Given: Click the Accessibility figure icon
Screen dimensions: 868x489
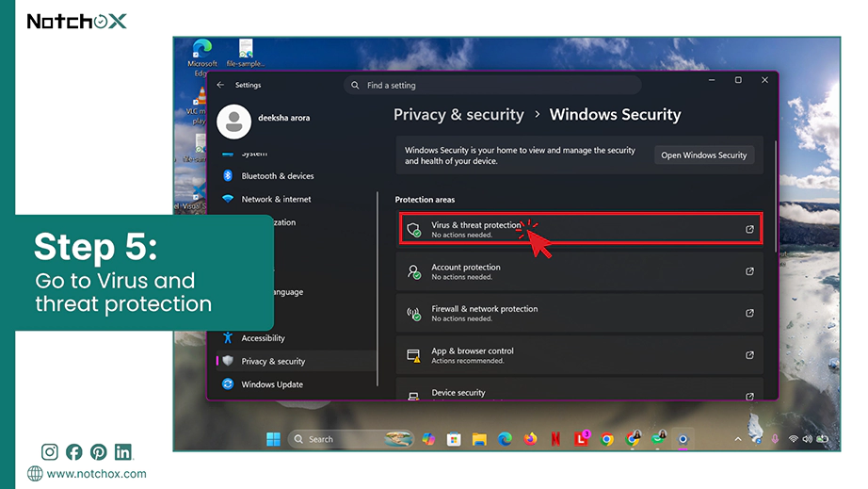Looking at the screenshot, I should (228, 338).
